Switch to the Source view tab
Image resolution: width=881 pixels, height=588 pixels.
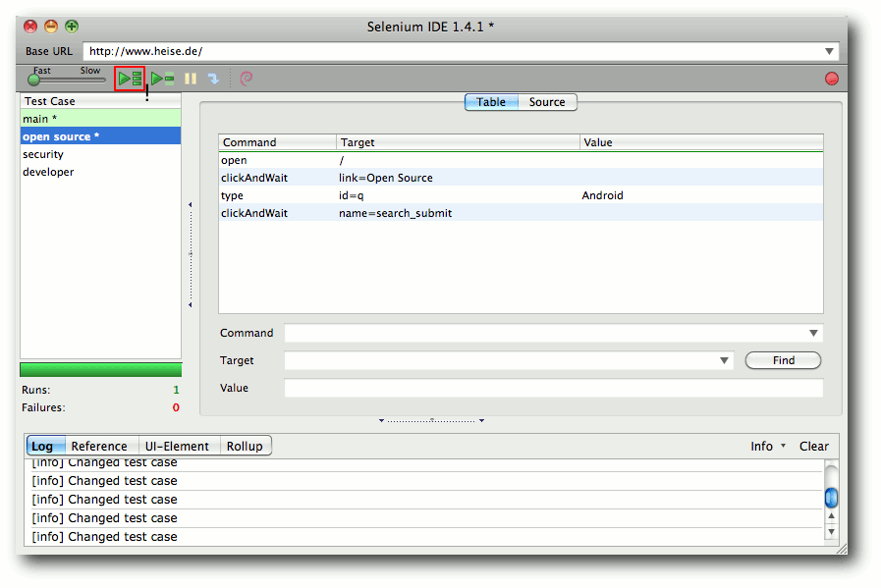547,102
